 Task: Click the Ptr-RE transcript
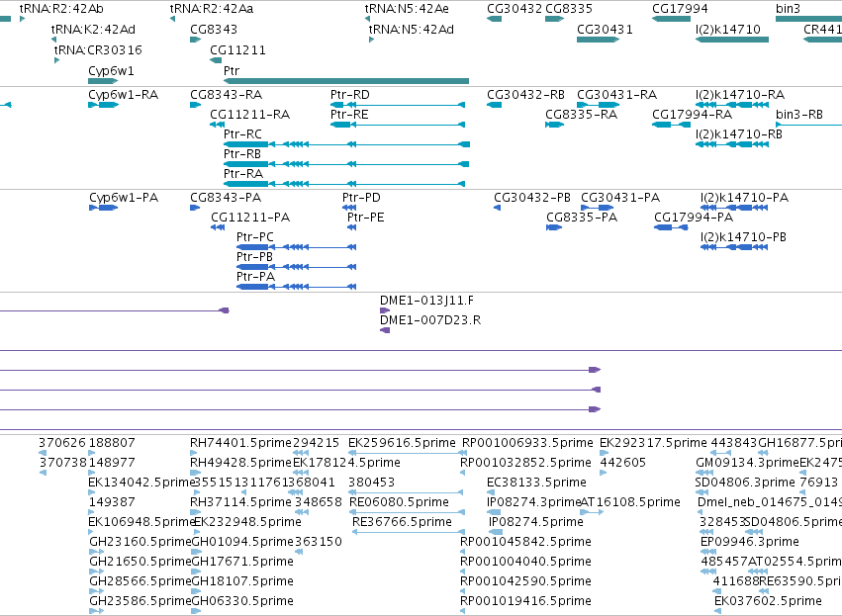398,125
